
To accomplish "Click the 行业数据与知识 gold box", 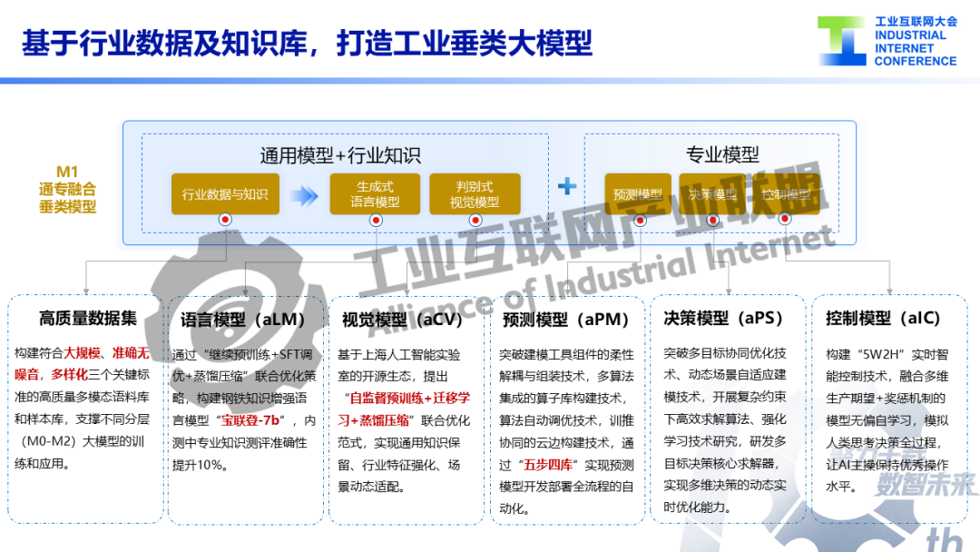I will point(225,194).
